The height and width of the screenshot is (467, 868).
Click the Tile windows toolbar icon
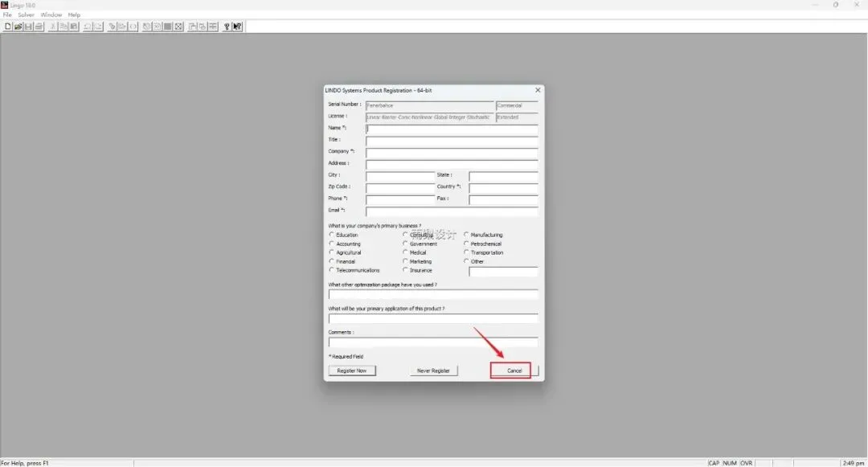point(213,27)
